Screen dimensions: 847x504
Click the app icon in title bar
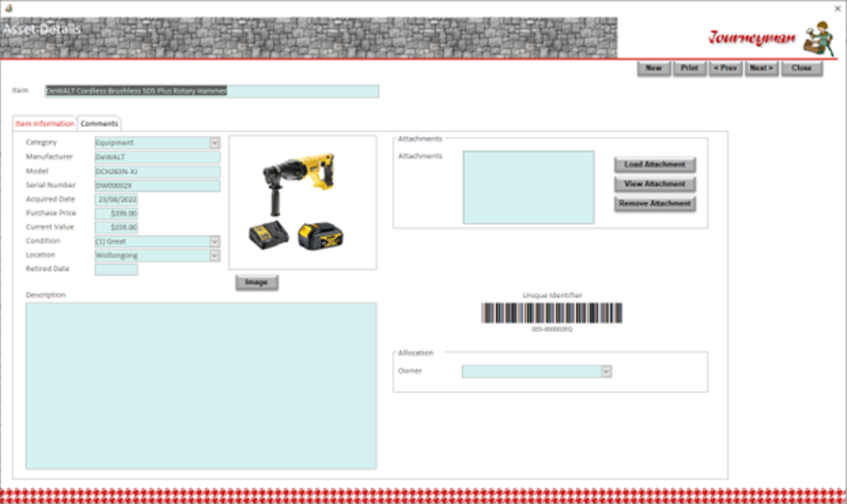click(8, 8)
